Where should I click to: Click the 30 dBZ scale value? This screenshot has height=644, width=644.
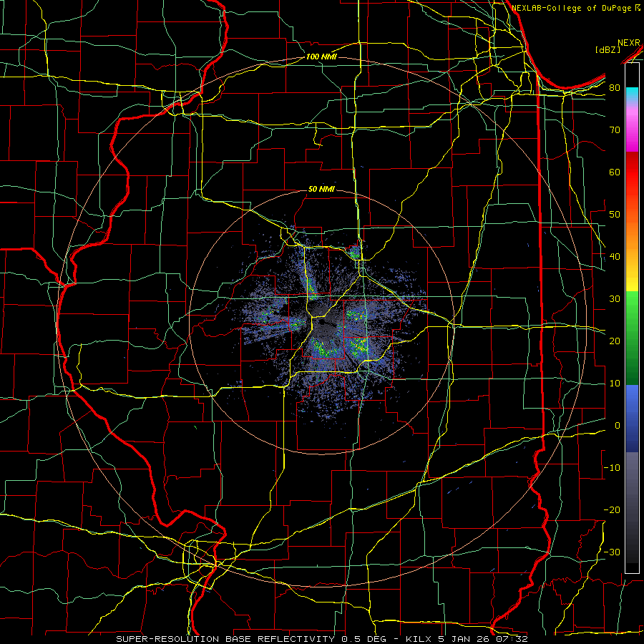615,299
